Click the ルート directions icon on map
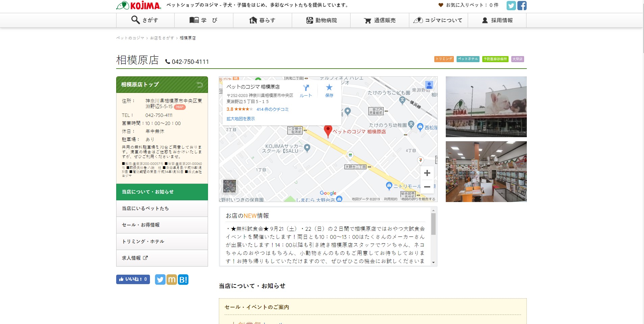644x324 pixels. [306, 91]
